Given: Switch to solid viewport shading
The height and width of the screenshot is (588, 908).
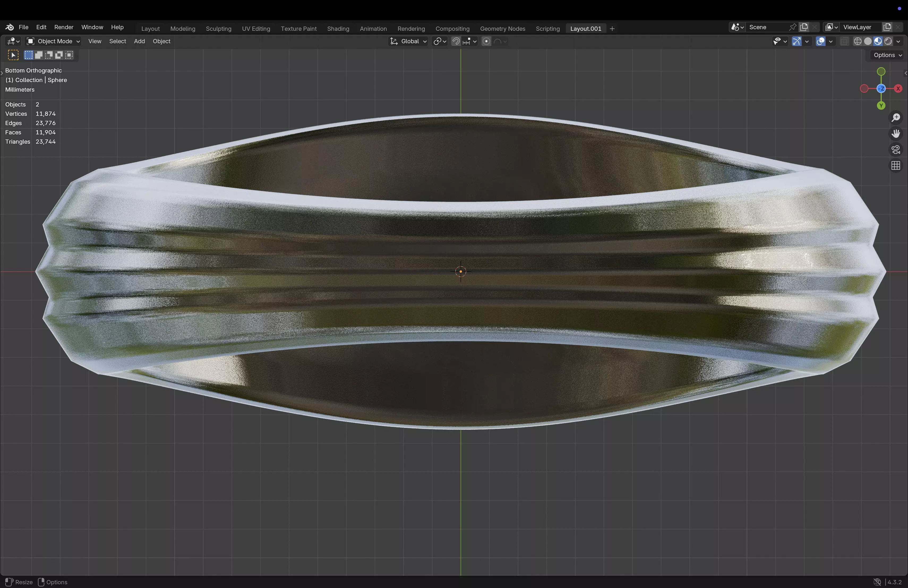Looking at the screenshot, I should [x=868, y=41].
